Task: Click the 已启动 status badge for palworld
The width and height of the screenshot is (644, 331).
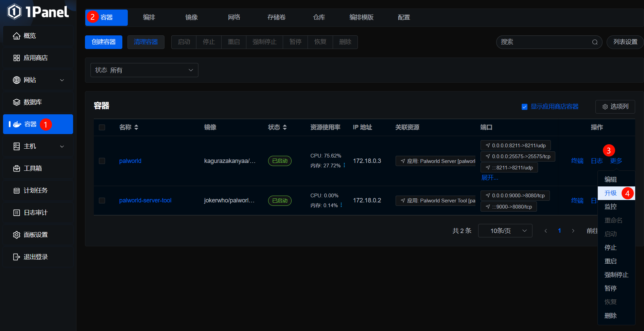Action: tap(280, 161)
